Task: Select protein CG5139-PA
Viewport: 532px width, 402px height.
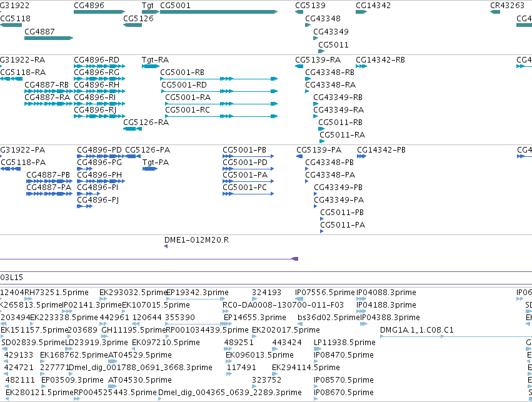Action: pos(299,156)
